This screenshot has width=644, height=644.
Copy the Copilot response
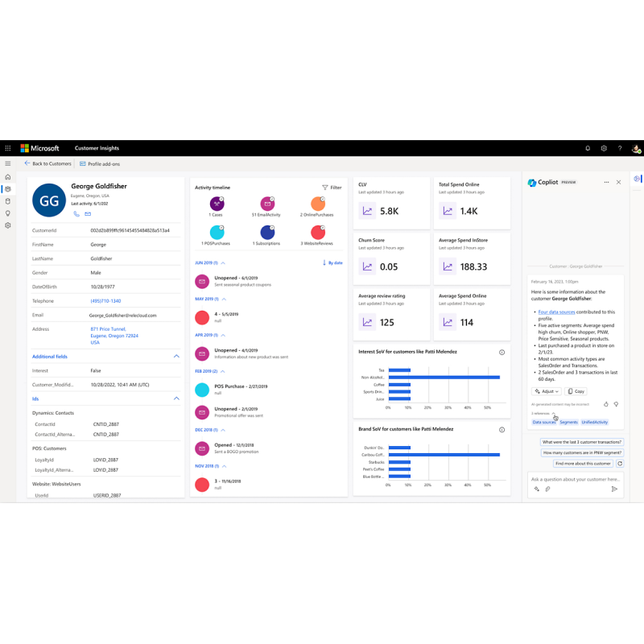coord(576,391)
